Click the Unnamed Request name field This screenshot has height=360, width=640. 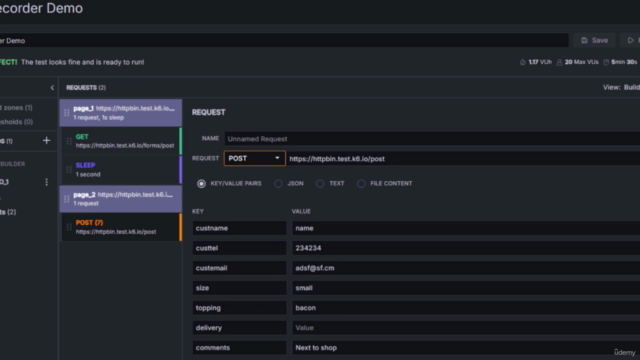432,139
